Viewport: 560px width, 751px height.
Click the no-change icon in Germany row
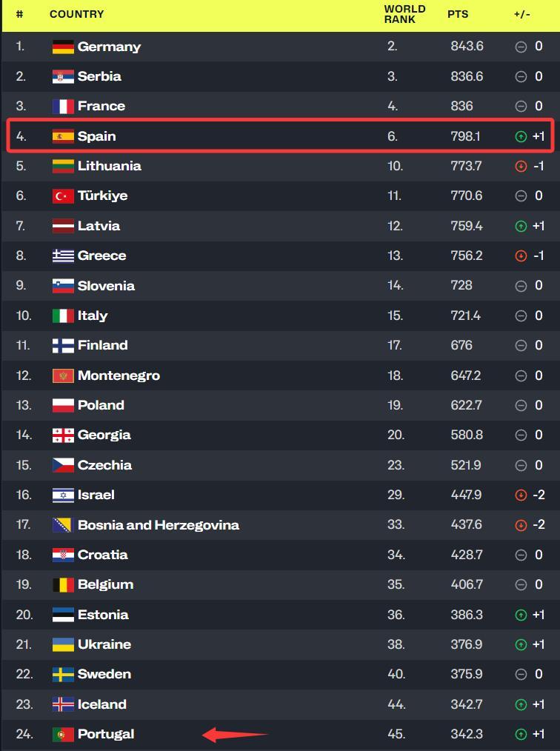click(521, 47)
